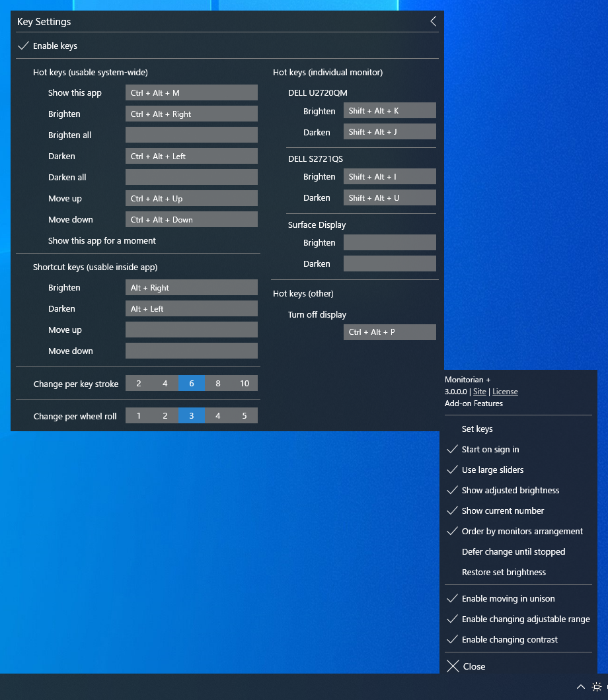Click the DELL U2720QM monitor heading
Screen dimensions: 608x700
[318, 93]
